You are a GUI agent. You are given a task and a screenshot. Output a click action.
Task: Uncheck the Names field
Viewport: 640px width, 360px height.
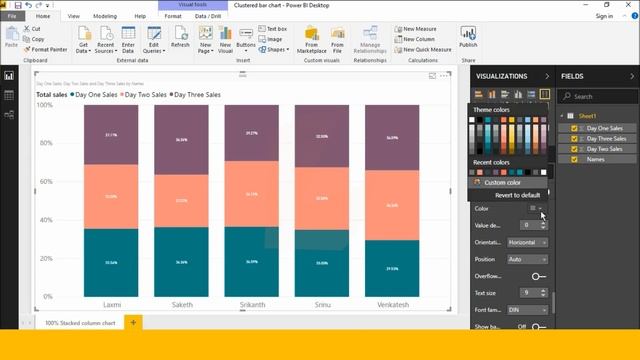574,159
